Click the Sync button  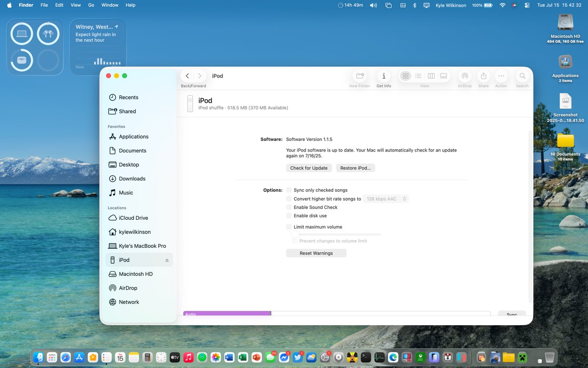click(x=512, y=315)
